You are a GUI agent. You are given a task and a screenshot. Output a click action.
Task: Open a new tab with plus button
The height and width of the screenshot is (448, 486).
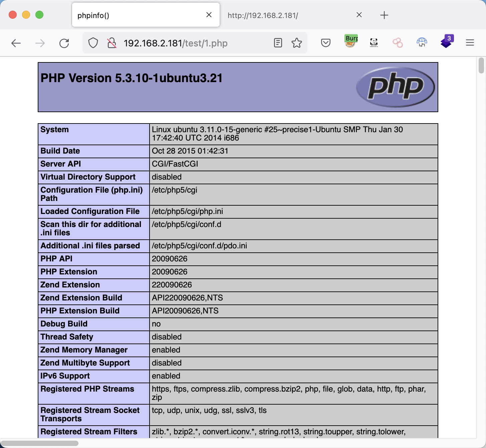[x=384, y=15]
